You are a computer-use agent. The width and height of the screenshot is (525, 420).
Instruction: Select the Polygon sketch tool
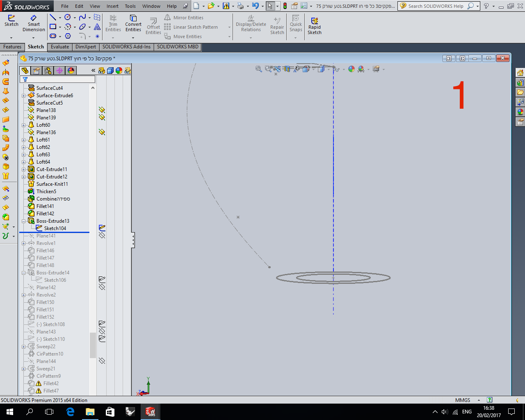tap(68, 36)
